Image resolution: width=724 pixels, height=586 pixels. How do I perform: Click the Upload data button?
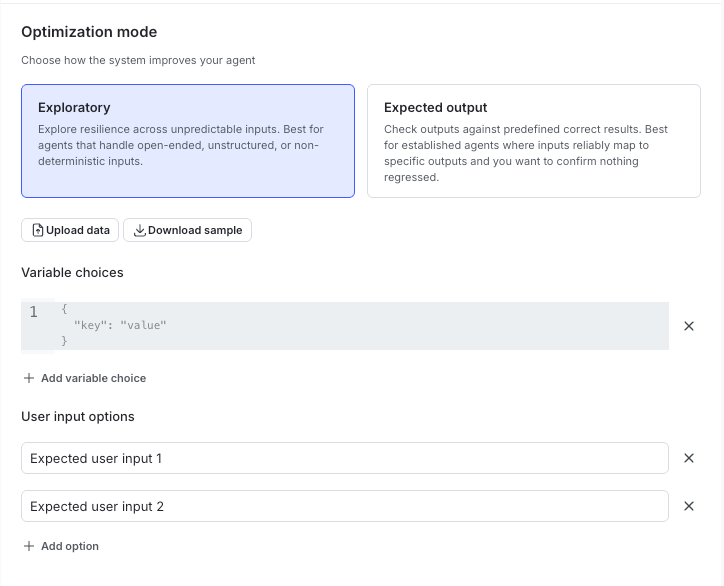click(x=70, y=230)
